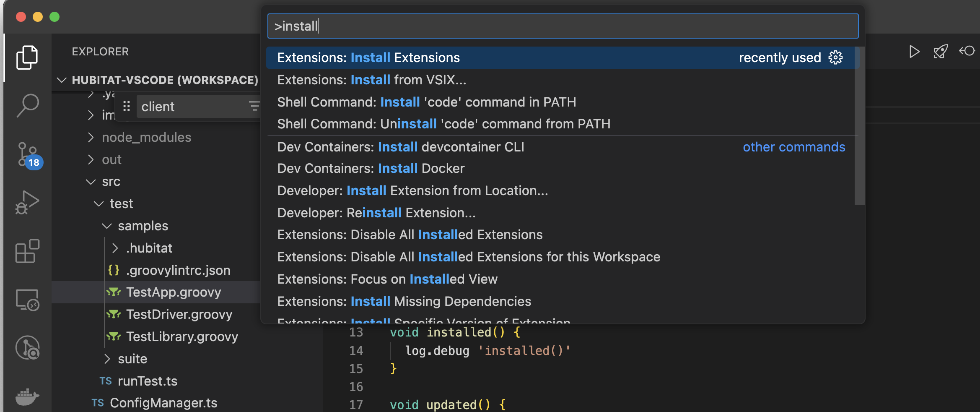Open the Extensions view icon
The width and height of the screenshot is (980, 412).
[27, 251]
